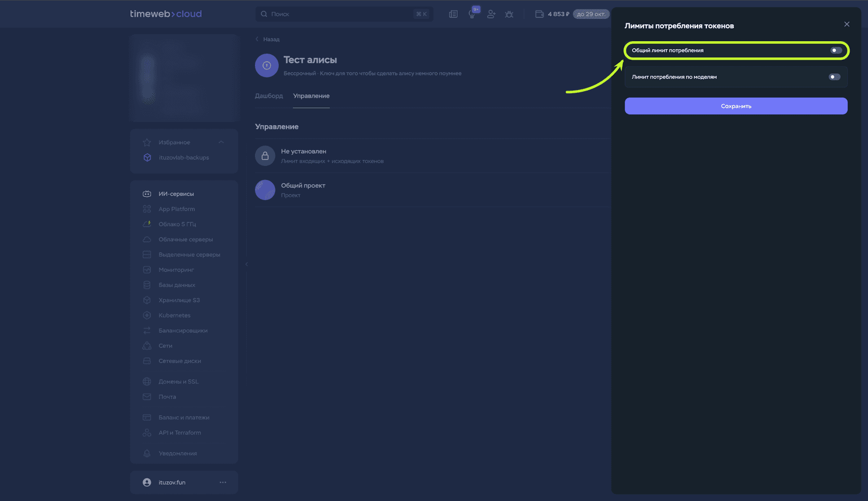Click the Kubernetes sidebar icon
Screen dimensions: 868x501
tap(147, 316)
